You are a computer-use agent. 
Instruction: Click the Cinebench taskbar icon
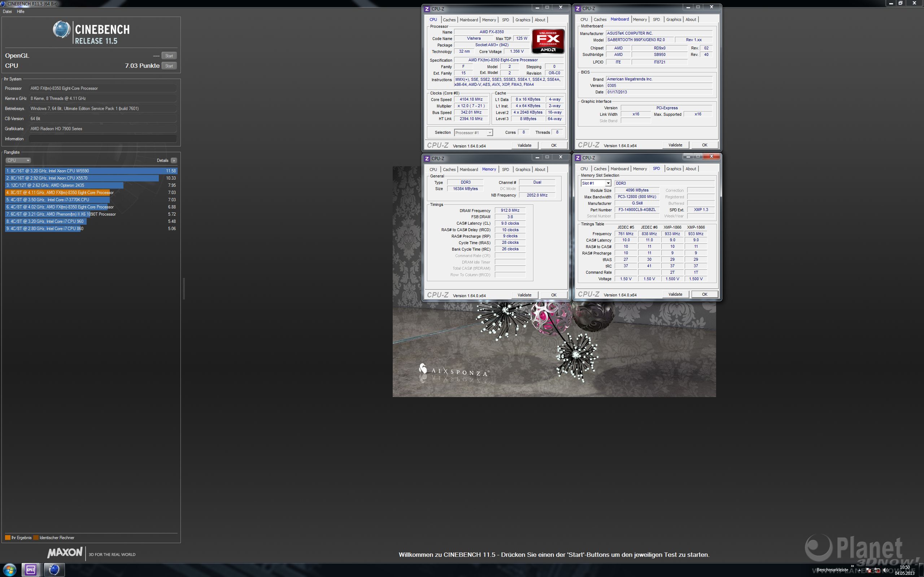(54, 570)
